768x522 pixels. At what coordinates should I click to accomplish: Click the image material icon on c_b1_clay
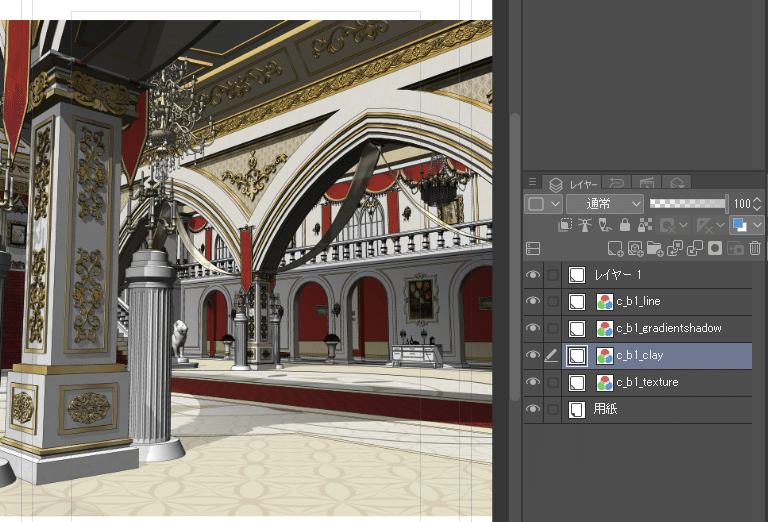605,356
